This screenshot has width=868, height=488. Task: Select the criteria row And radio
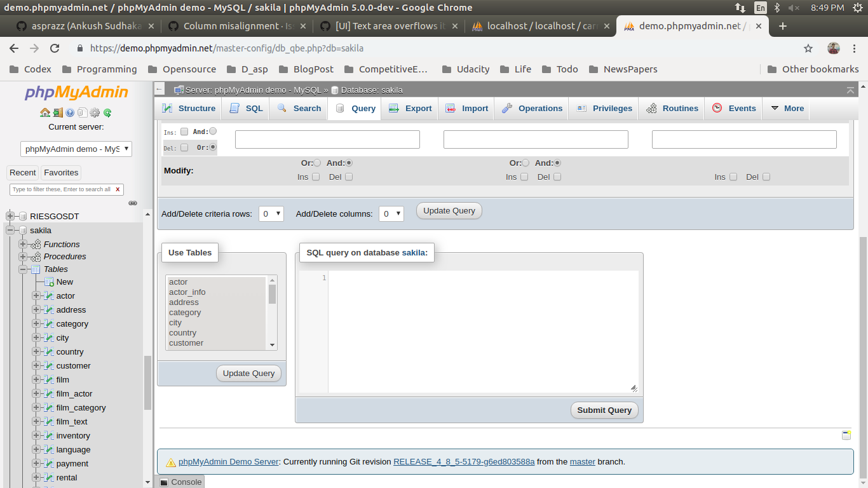[213, 131]
